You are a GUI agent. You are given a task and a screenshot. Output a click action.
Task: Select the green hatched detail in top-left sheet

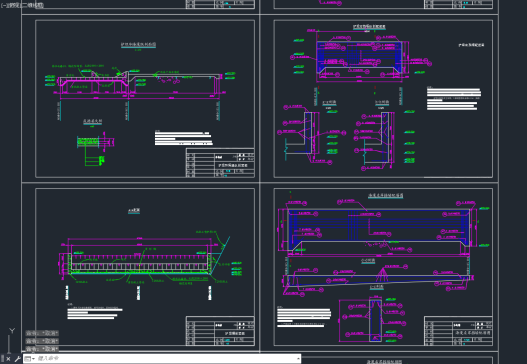(88, 141)
